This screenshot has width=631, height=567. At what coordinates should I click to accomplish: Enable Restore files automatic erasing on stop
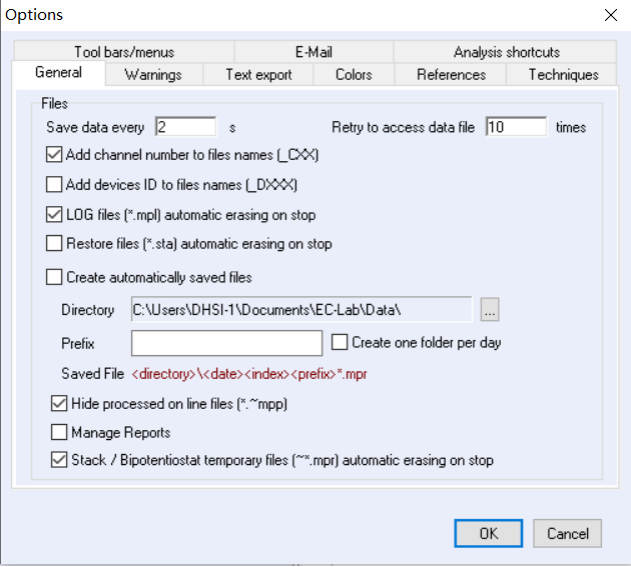coord(54,243)
